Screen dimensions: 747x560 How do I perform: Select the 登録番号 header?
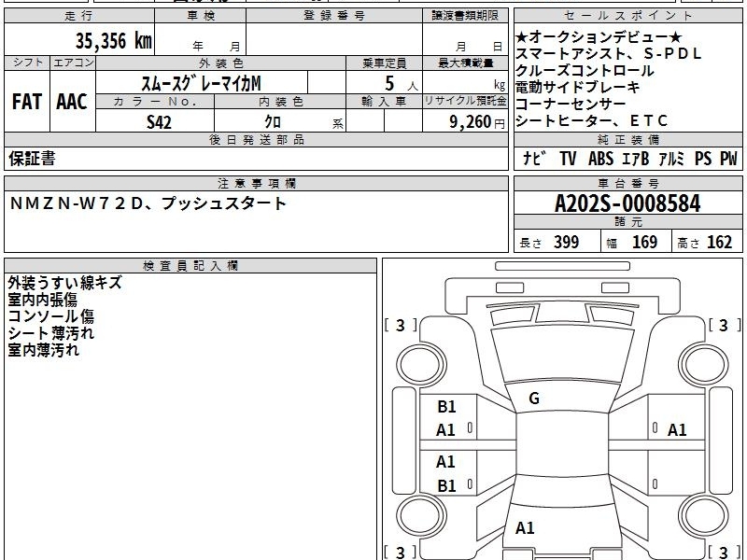pyautogui.click(x=334, y=16)
